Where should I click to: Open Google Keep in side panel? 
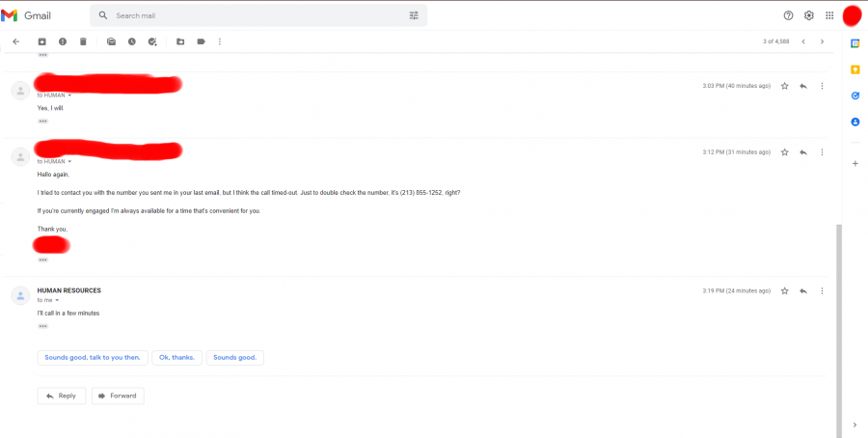pos(854,69)
